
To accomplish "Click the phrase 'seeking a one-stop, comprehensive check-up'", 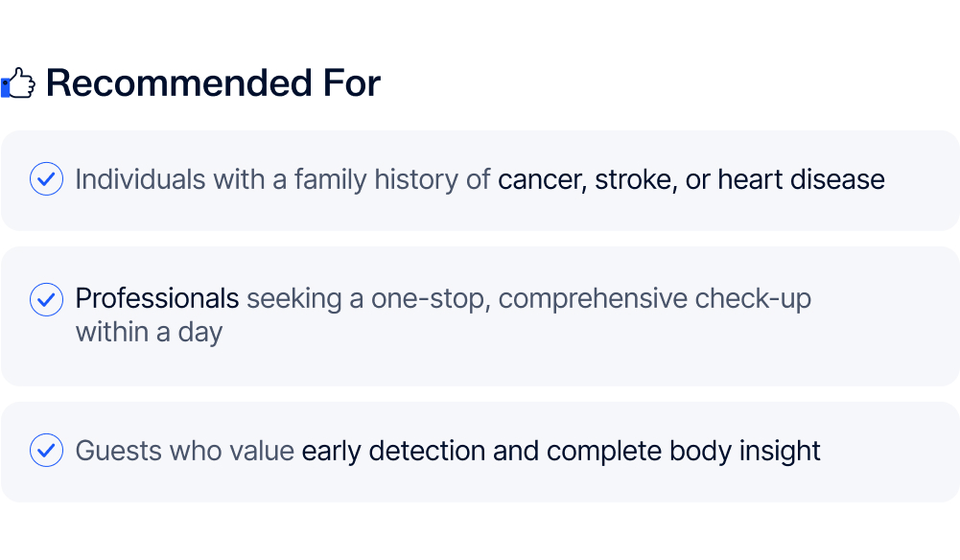I will pyautogui.click(x=528, y=299).
